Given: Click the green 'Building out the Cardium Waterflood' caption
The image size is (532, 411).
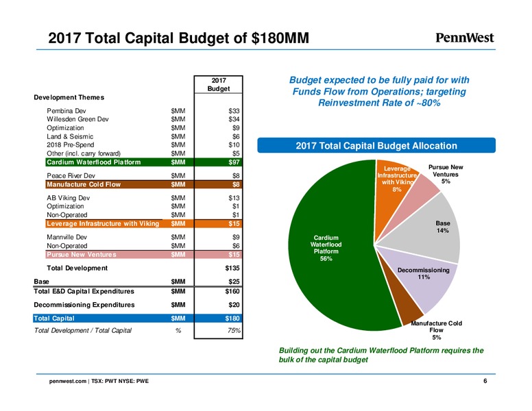Looking at the screenshot, I should [381, 355].
